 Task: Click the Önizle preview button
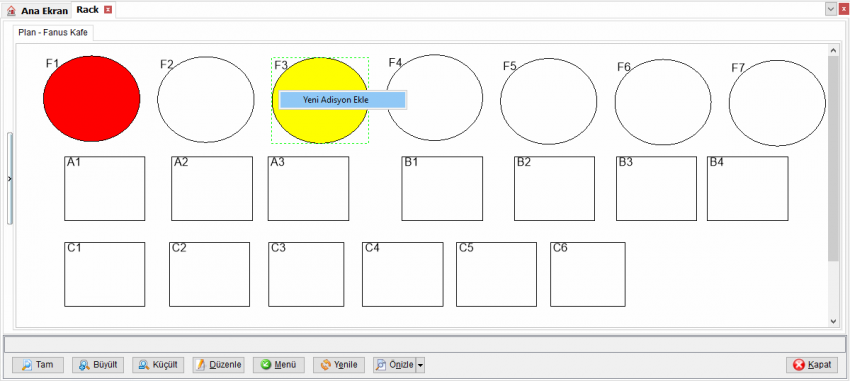(394, 365)
